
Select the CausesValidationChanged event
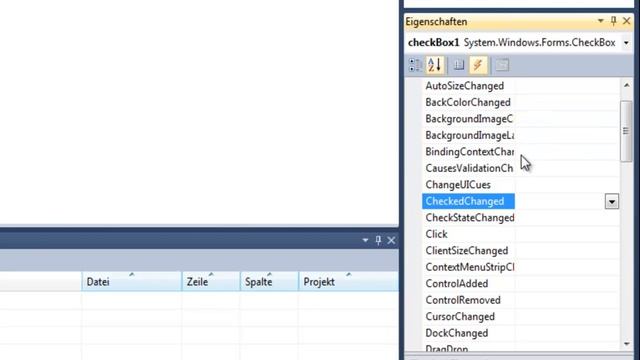coord(469,169)
